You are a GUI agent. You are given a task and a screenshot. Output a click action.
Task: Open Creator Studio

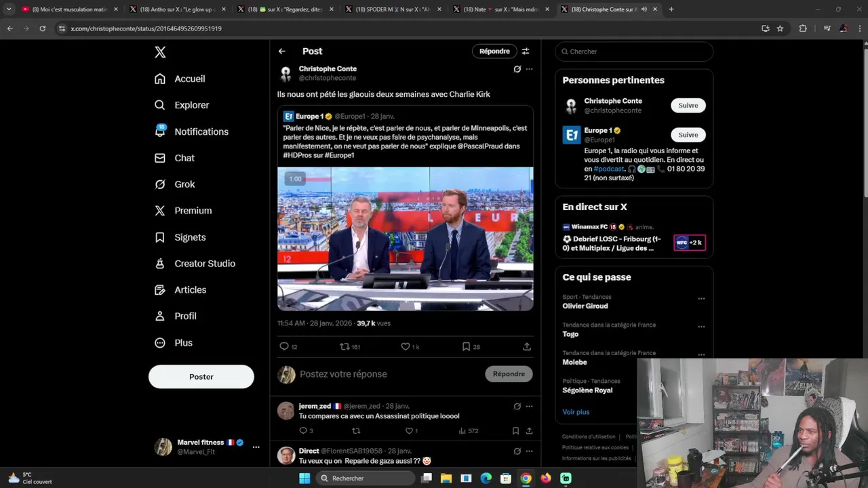tap(195, 264)
